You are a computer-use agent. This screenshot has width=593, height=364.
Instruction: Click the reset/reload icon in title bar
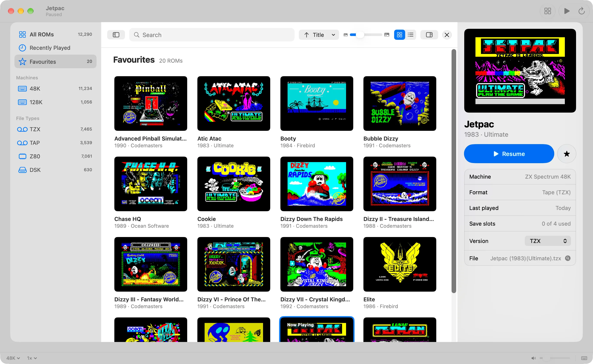point(582,11)
